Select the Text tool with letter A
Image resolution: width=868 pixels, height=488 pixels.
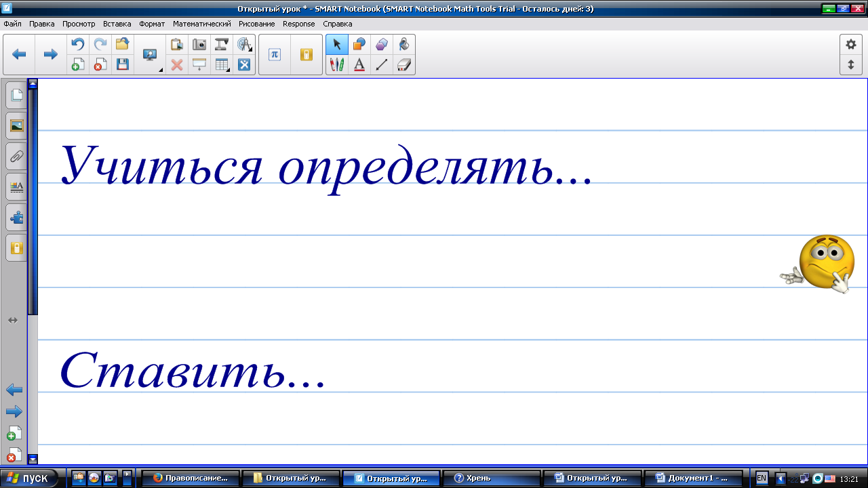[x=359, y=64]
